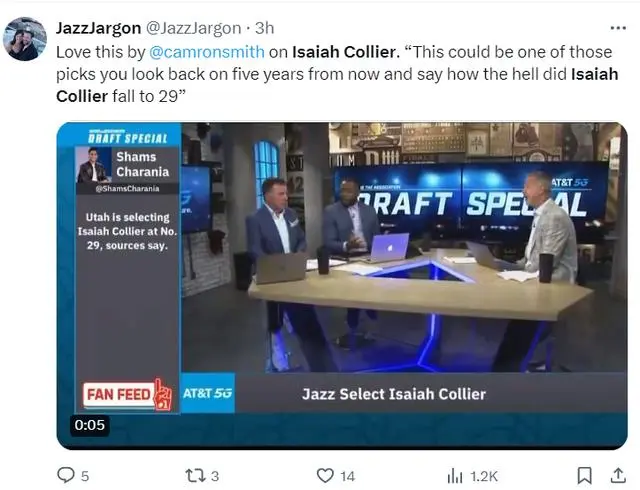Open JazzJargon's profile avatar
The height and width of the screenshot is (490, 640).
(24, 39)
